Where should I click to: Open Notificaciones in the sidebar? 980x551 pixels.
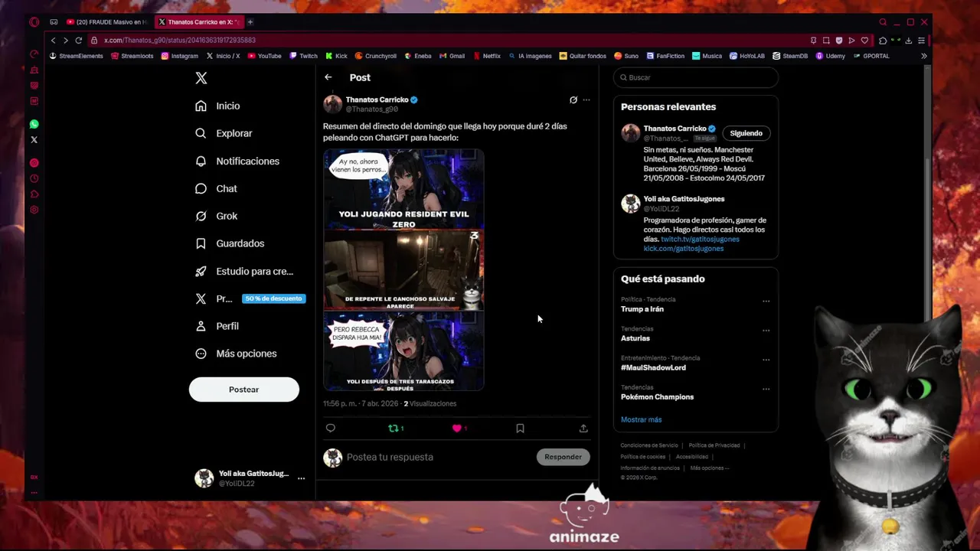tap(237, 161)
